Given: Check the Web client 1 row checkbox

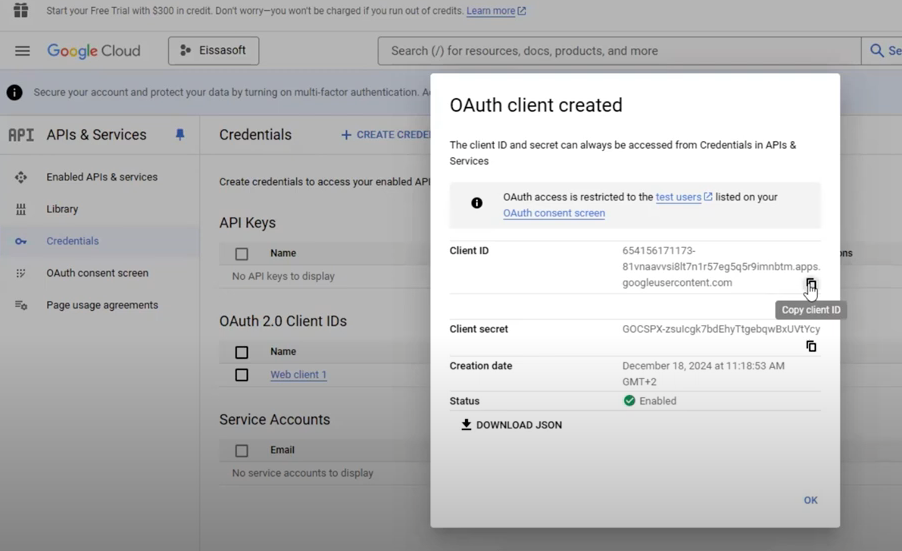Looking at the screenshot, I should (x=242, y=375).
